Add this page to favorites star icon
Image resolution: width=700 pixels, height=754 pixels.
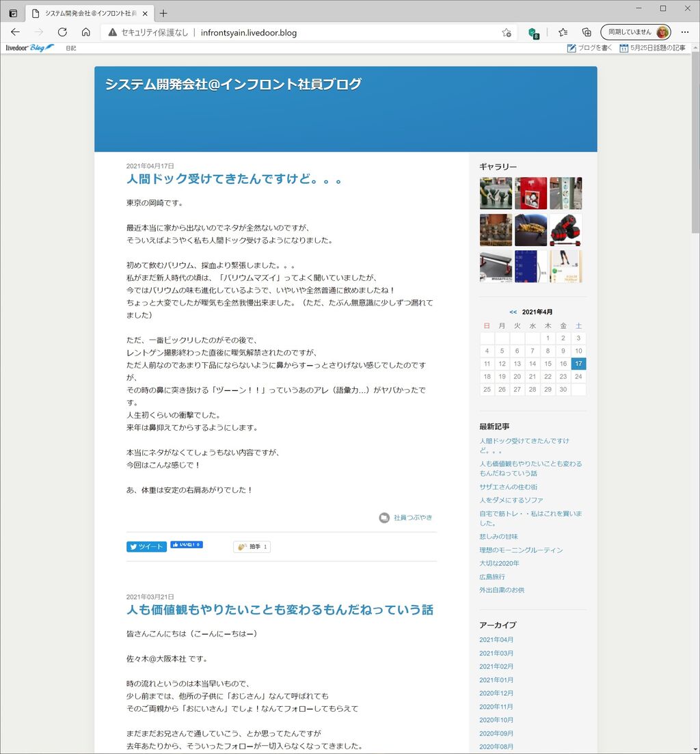[x=507, y=32]
